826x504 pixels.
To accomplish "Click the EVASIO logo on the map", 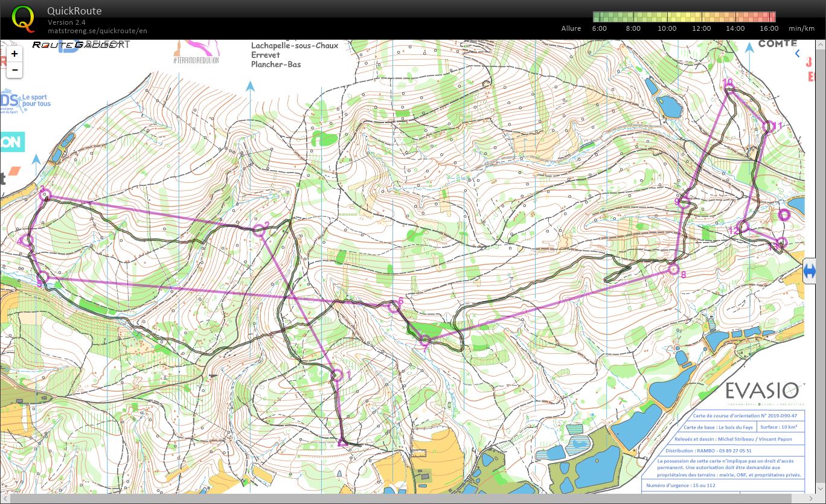I will (764, 390).
